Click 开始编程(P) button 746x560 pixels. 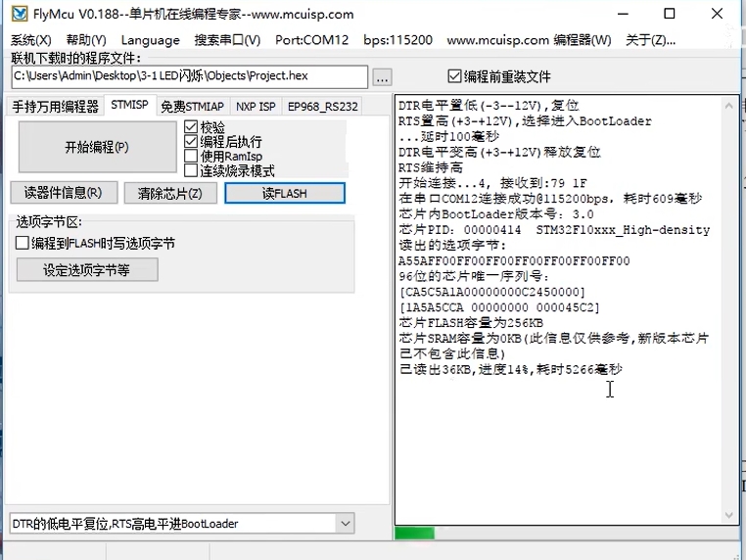(x=97, y=147)
